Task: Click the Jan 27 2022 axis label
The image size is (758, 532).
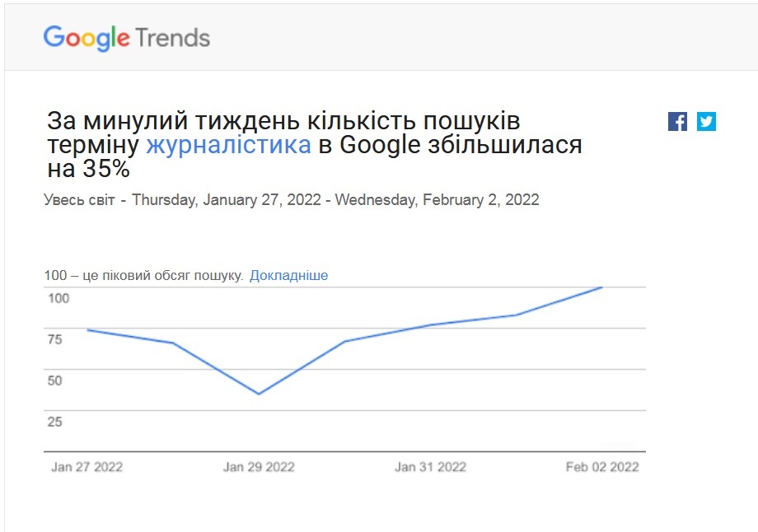Action: (87, 467)
